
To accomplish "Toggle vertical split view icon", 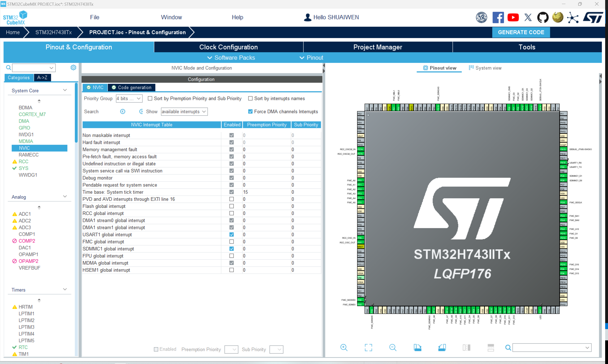I will point(466,347).
